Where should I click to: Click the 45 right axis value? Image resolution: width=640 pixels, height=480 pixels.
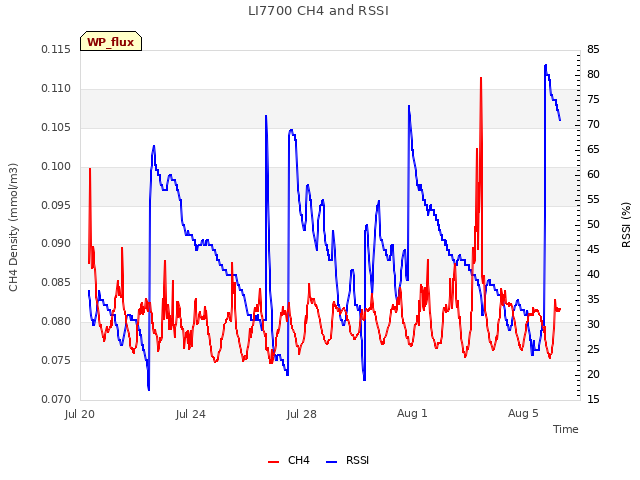pos(593,249)
